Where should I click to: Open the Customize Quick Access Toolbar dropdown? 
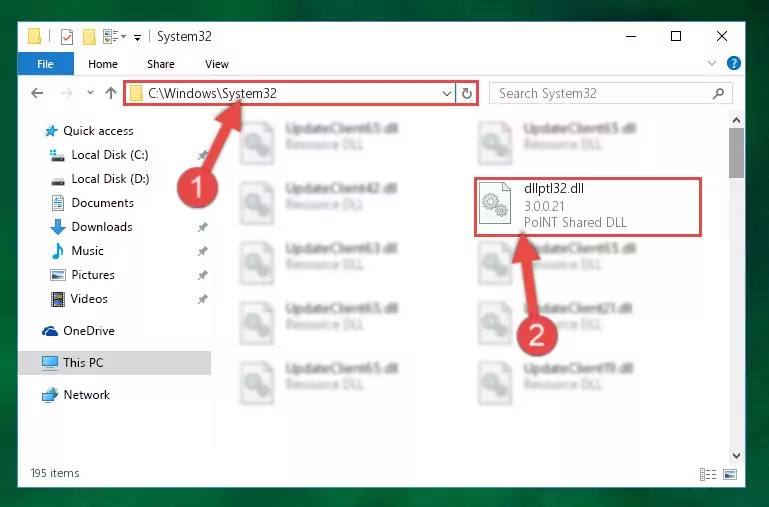(x=137, y=37)
